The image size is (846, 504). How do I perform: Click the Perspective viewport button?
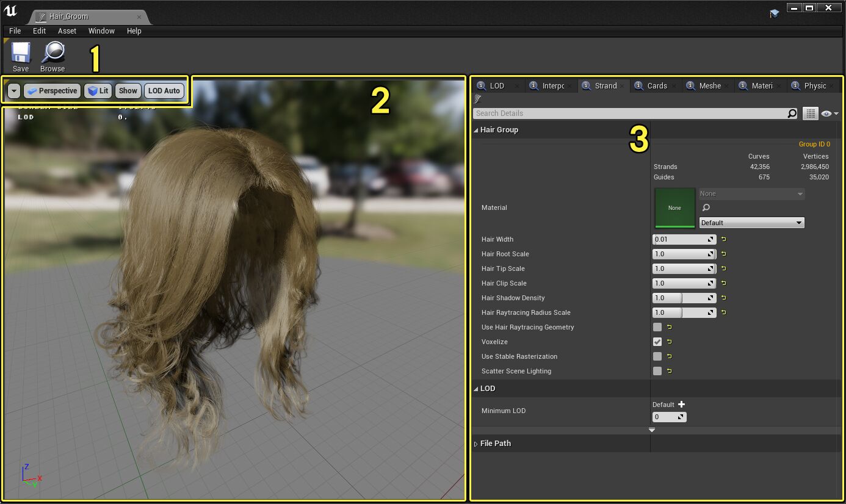[x=52, y=91]
